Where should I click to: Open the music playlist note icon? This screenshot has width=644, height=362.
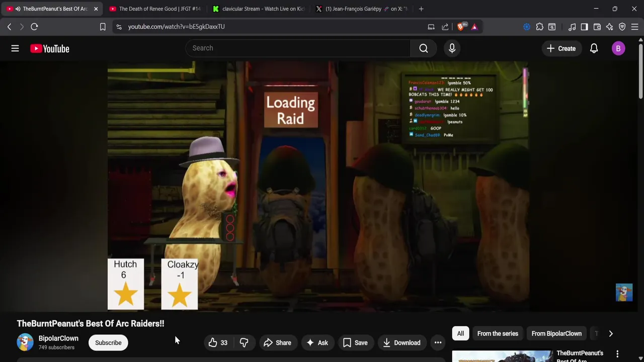572,27
